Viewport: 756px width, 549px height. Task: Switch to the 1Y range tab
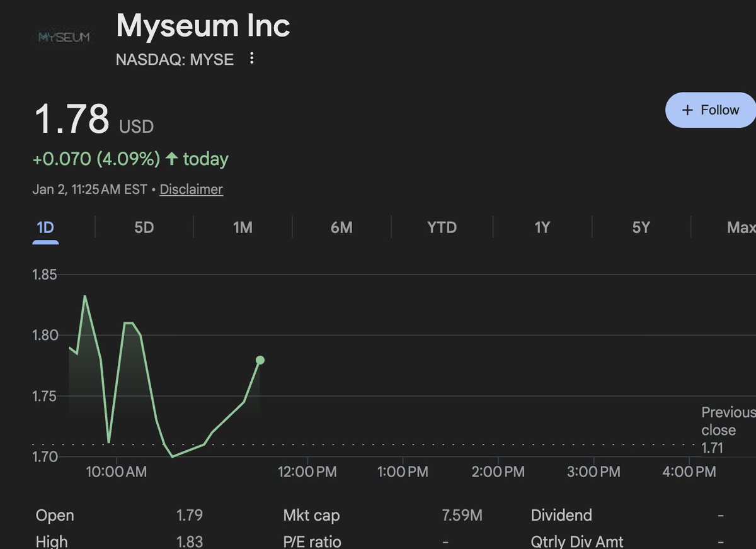(542, 228)
